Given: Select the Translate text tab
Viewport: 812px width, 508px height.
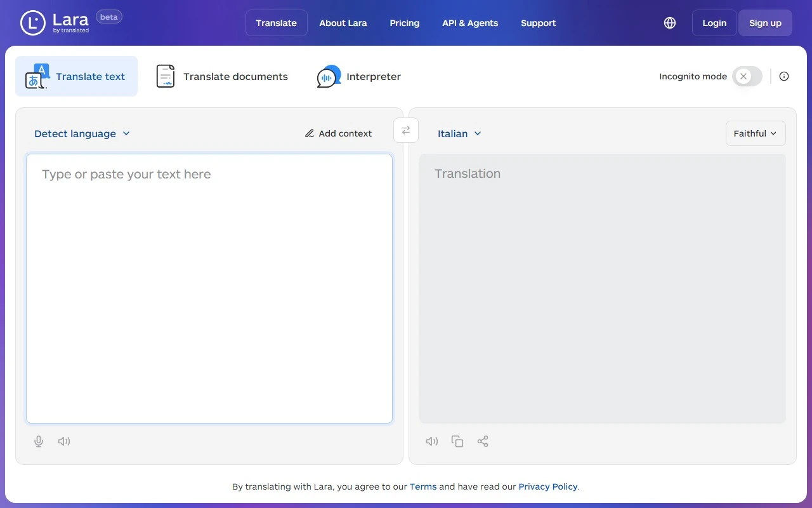Looking at the screenshot, I should 76,76.
